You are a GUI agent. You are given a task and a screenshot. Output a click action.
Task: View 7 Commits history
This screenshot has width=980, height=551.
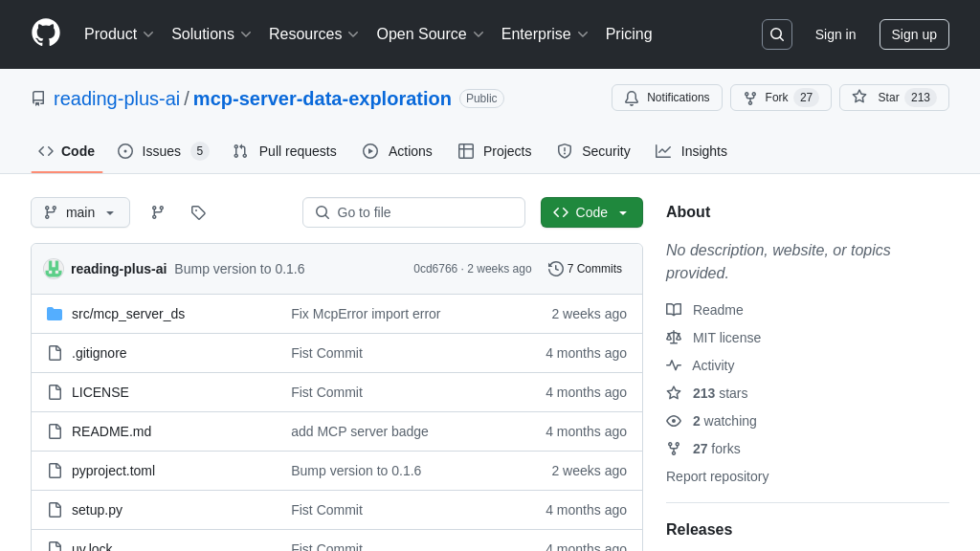coord(585,269)
